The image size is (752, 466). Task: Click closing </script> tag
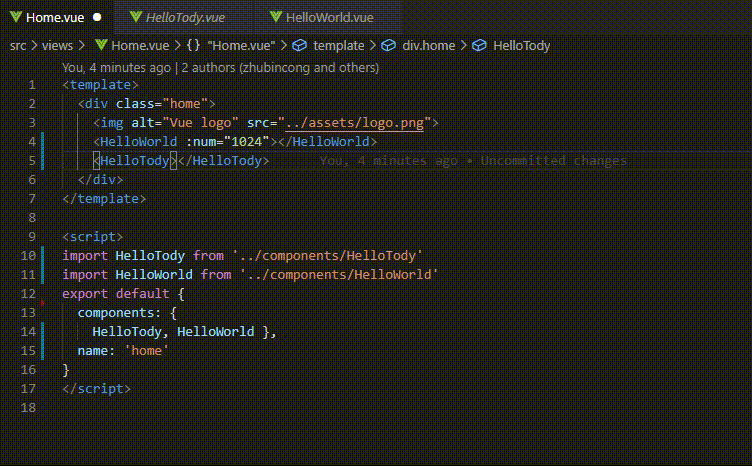96,389
